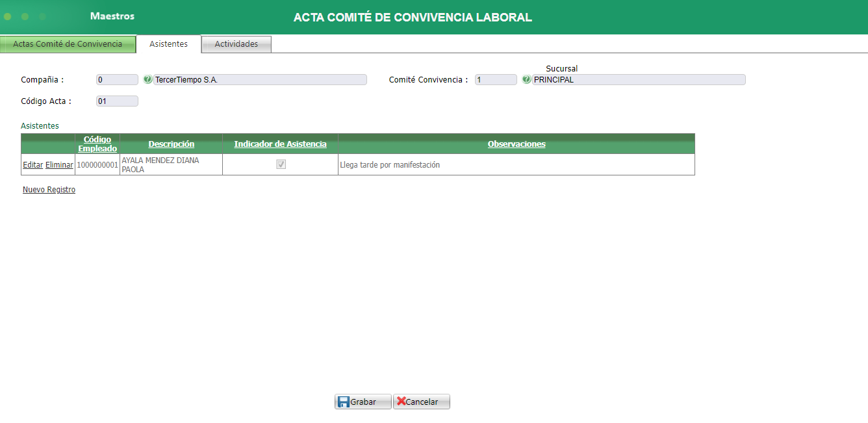Switch to the Actividades tab
The height and width of the screenshot is (423, 868).
click(x=236, y=44)
